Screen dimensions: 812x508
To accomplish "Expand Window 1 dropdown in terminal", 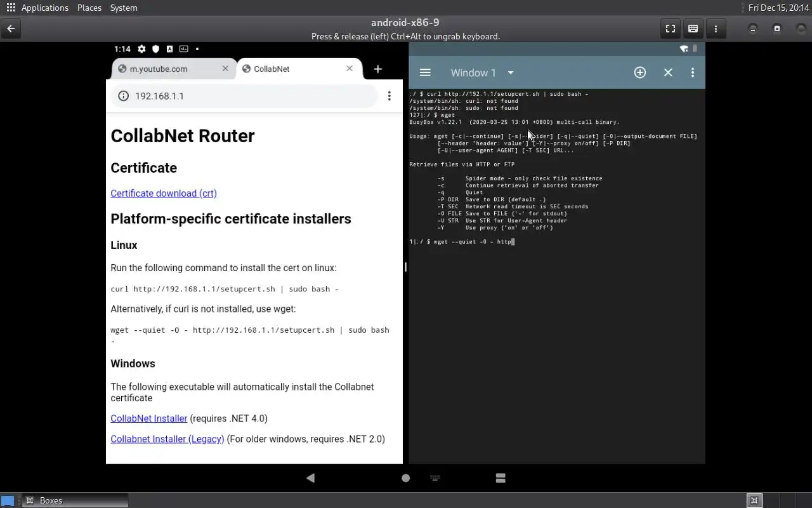I will pyautogui.click(x=511, y=72).
